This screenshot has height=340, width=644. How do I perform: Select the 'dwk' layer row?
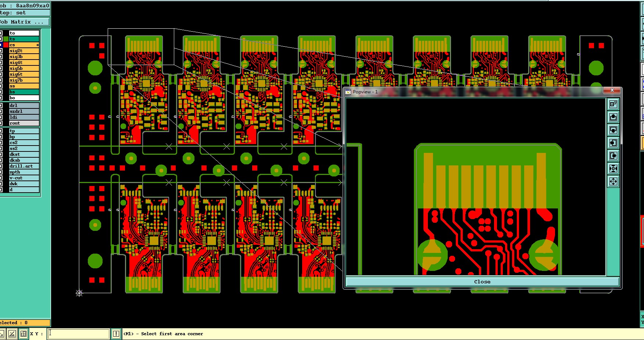pos(24,184)
